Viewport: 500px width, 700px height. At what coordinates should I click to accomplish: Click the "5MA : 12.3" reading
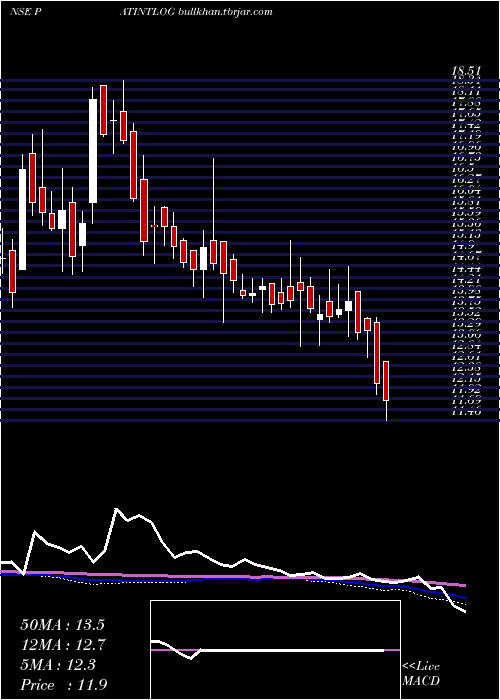point(58,665)
